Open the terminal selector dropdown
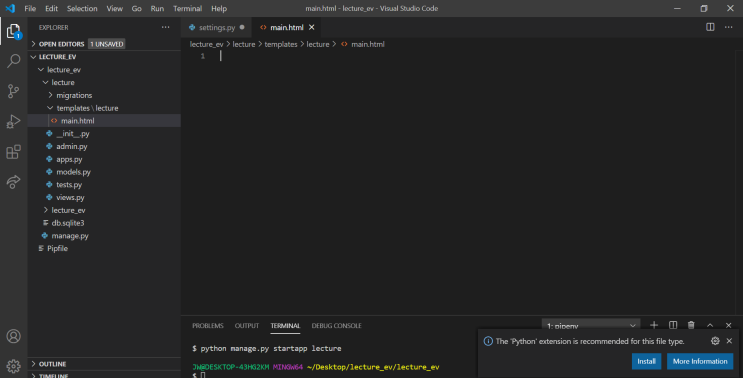Screen dimensions: 743x378 tap(591, 325)
